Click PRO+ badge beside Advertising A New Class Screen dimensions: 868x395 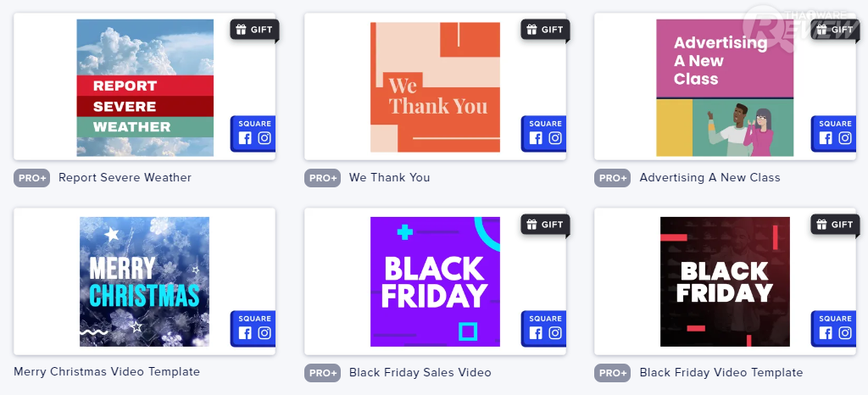point(613,178)
